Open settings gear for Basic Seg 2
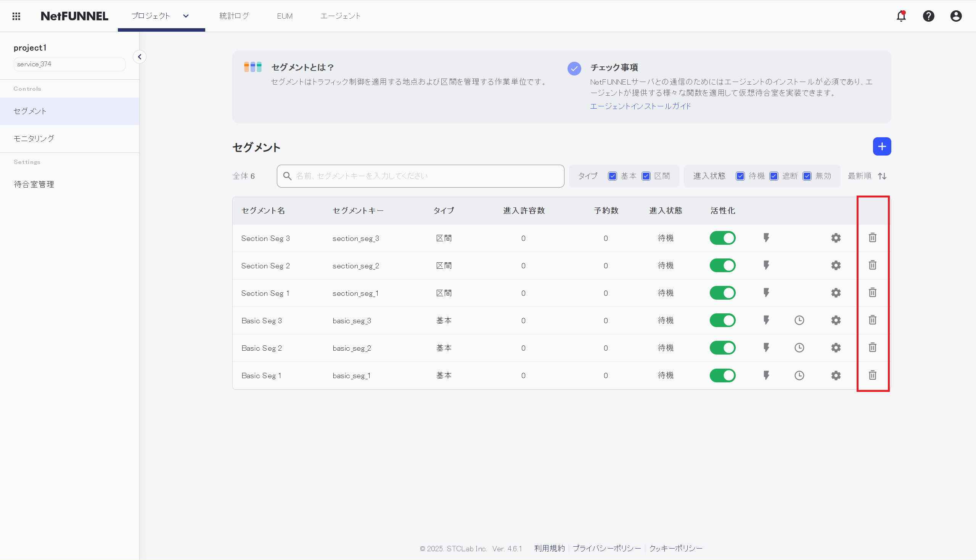 [x=836, y=348]
